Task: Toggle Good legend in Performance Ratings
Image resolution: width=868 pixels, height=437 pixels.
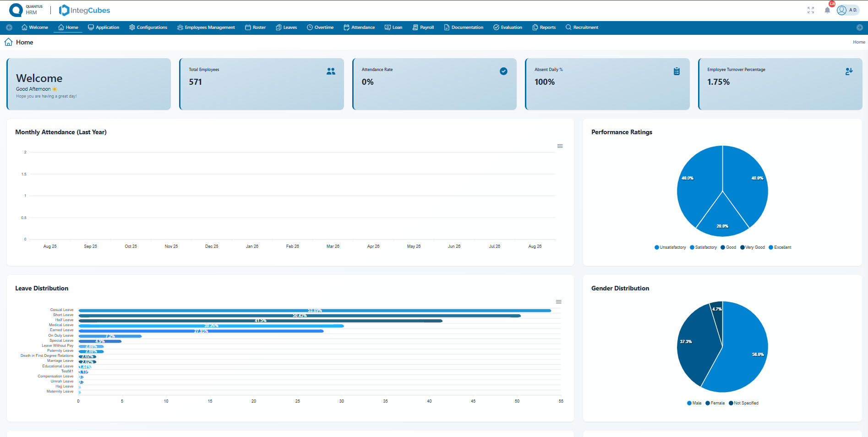Action: tap(728, 247)
